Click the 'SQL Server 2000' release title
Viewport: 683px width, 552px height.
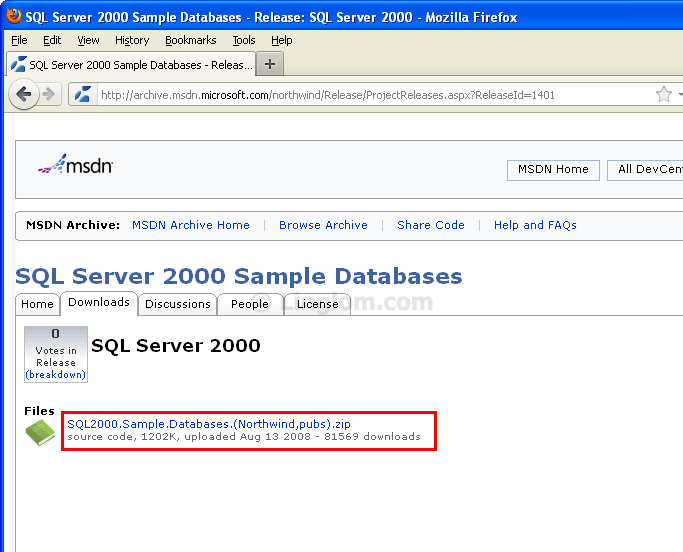tap(176, 346)
